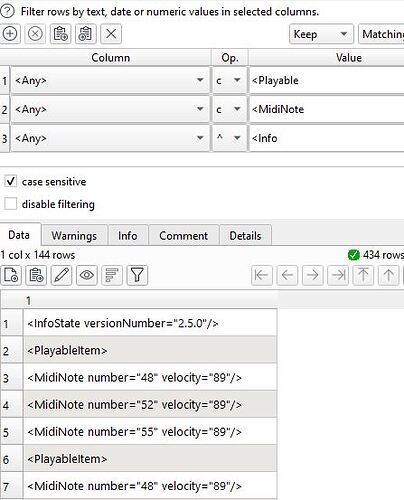This screenshot has width=404, height=500.
Task: Click the Op. column header
Action: tap(230, 58)
